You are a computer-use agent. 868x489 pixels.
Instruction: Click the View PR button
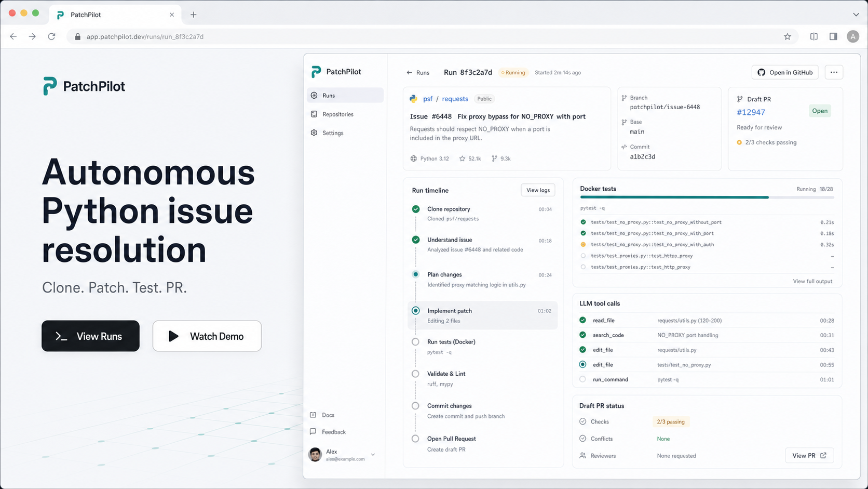pyautogui.click(x=809, y=456)
